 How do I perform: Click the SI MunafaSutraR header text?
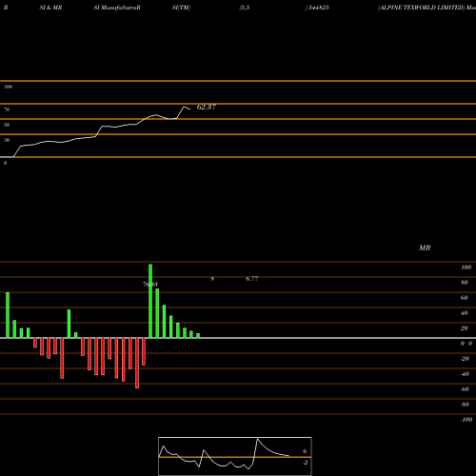coord(117,8)
